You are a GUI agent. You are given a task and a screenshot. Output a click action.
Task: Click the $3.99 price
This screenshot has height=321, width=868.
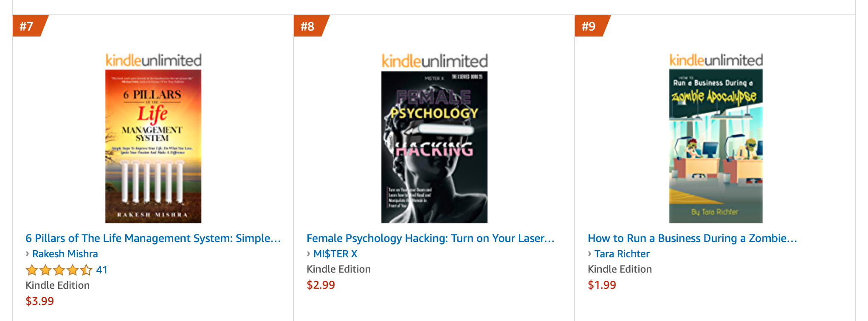click(x=40, y=301)
